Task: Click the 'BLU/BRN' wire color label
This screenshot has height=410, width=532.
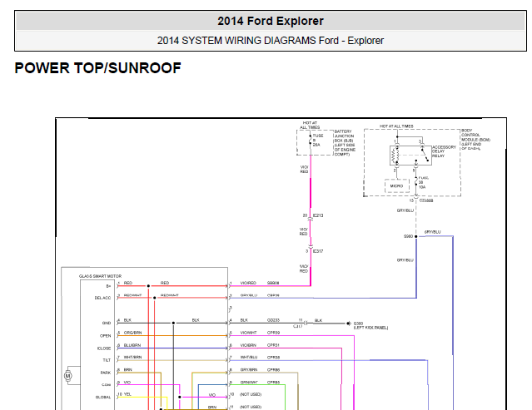Action: [x=132, y=345]
